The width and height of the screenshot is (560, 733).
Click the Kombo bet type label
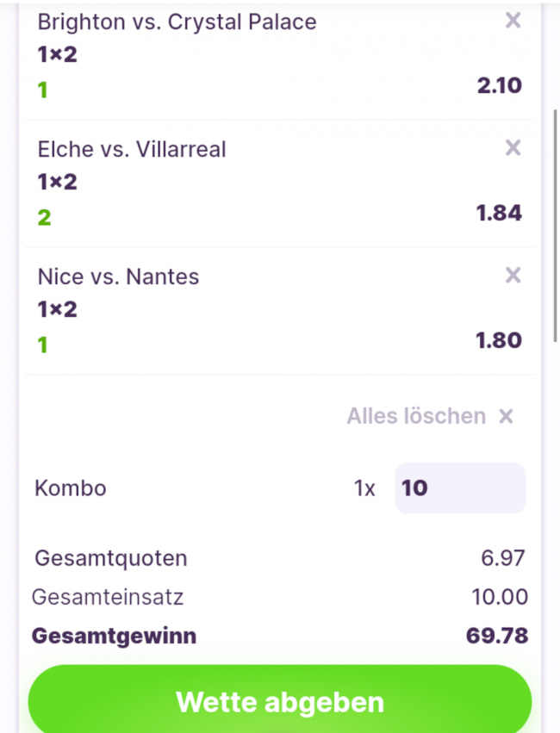(71, 488)
